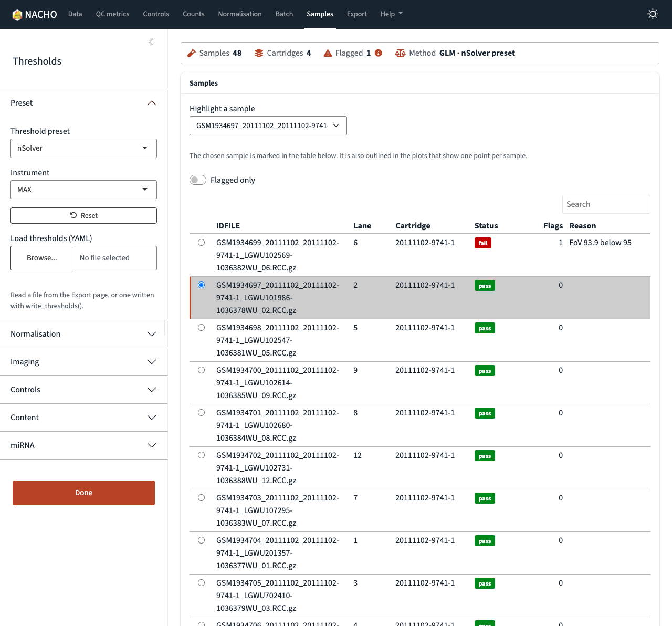
Task: Open the Counts tab
Action: pyautogui.click(x=193, y=14)
